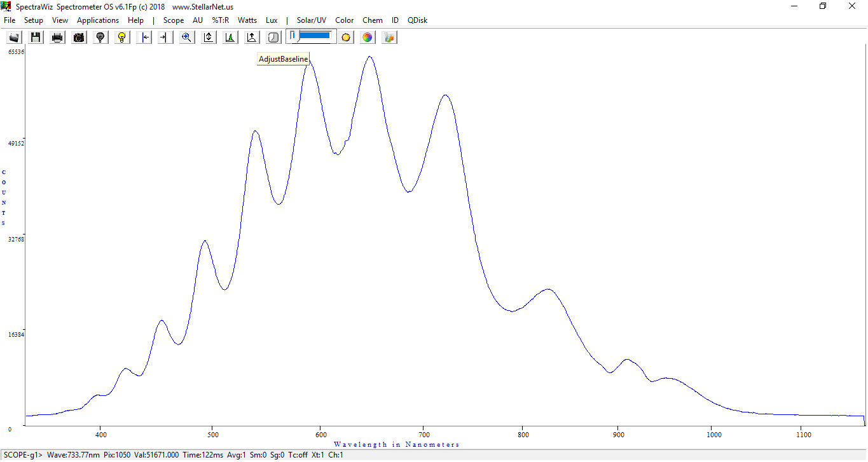Click the green spectral peak icon

click(230, 37)
